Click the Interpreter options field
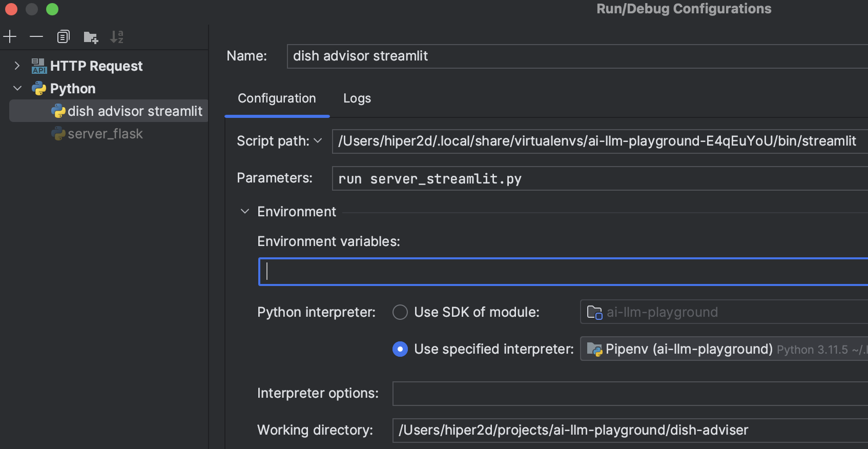The width and height of the screenshot is (868, 449). [630, 394]
